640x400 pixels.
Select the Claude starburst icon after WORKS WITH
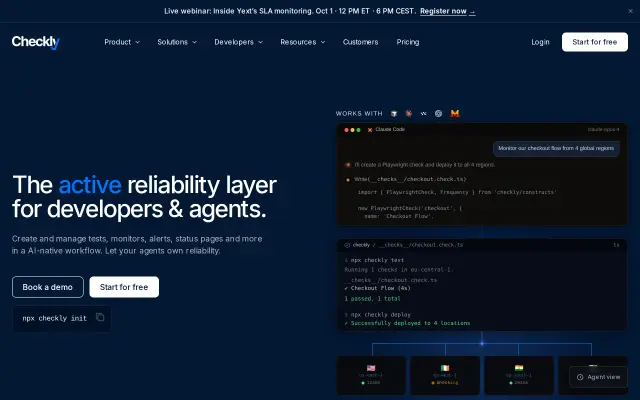[409, 113]
